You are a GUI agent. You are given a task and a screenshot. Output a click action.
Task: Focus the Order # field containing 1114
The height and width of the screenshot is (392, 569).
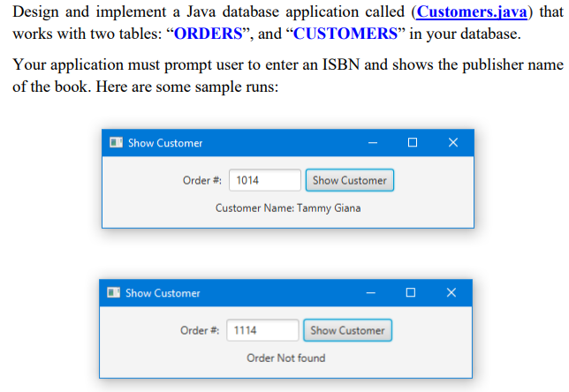pyautogui.click(x=262, y=330)
